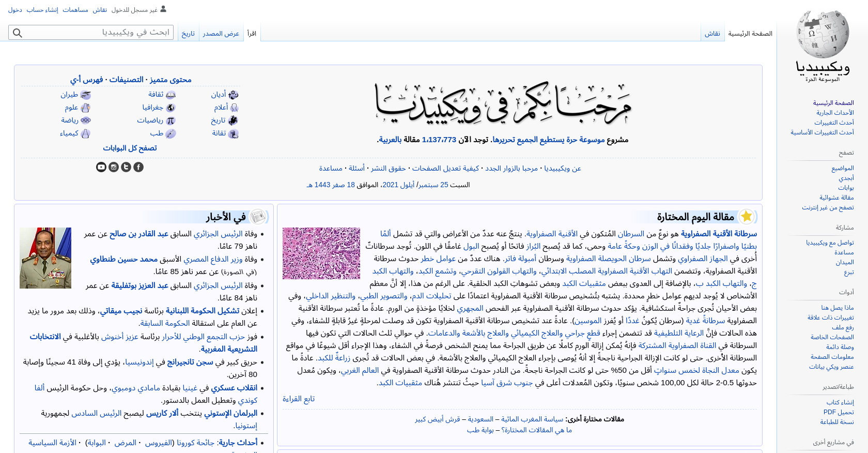Open the YouTube social icon
Screen dimensions: 868x453
(101, 167)
